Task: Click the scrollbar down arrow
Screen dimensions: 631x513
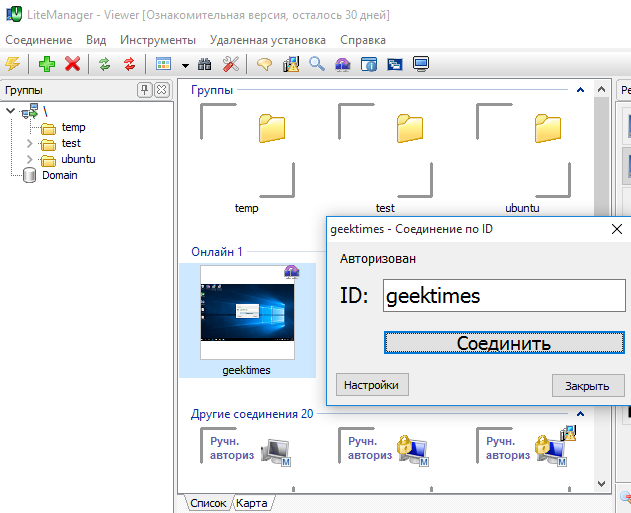Action: (602, 484)
